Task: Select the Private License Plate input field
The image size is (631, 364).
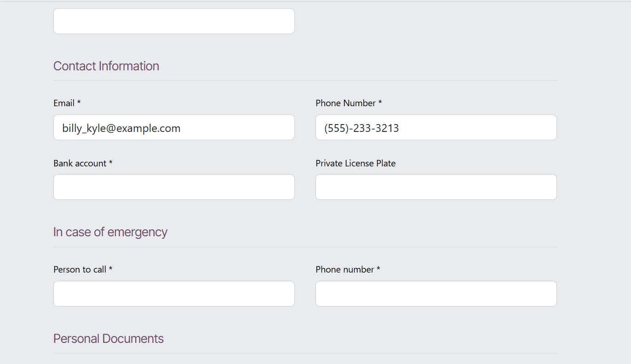Action: pos(436,187)
